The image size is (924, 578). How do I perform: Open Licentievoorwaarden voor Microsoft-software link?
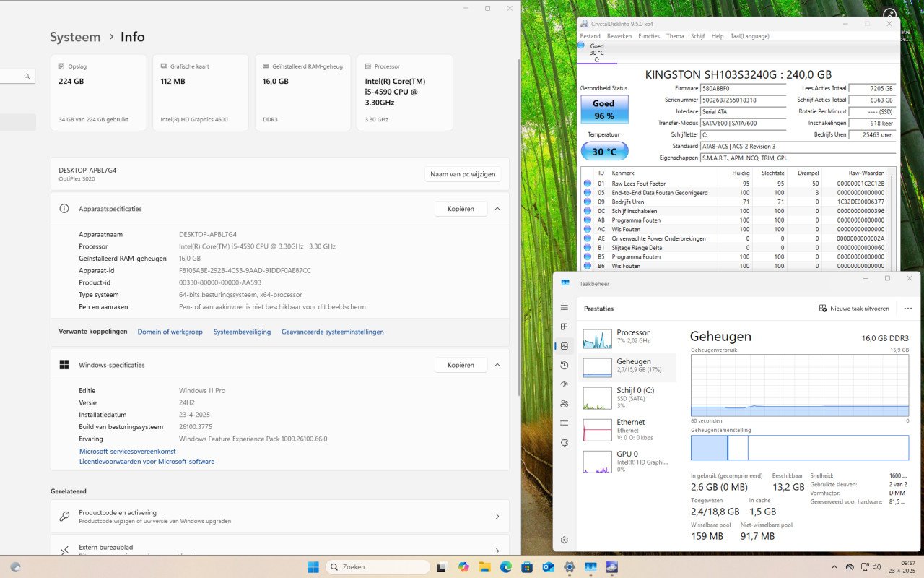147,461
